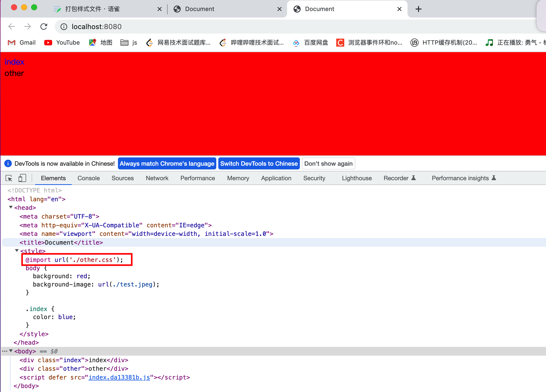Viewport: 546px width, 392px height.
Task: Collapse the body element node
Action: [x=11, y=351]
